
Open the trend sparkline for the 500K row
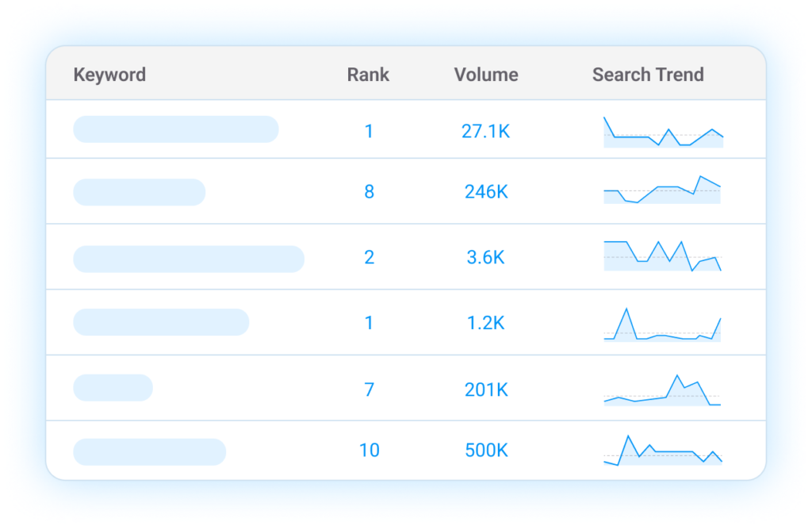click(x=663, y=451)
